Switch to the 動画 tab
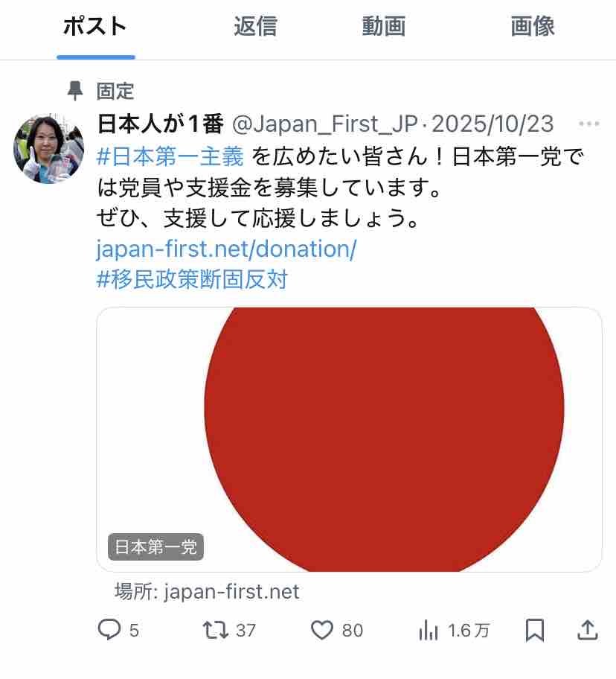This screenshot has height=679, width=616. (383, 27)
